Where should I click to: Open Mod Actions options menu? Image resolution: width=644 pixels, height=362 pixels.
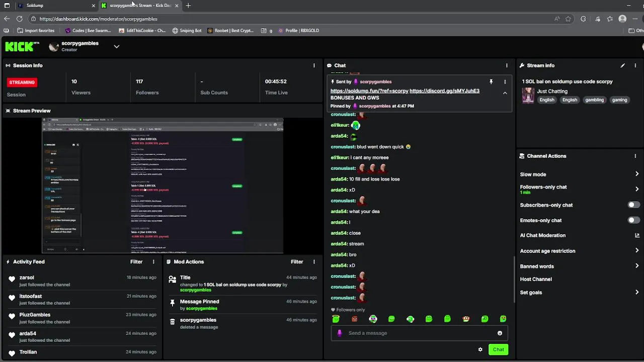click(x=314, y=261)
